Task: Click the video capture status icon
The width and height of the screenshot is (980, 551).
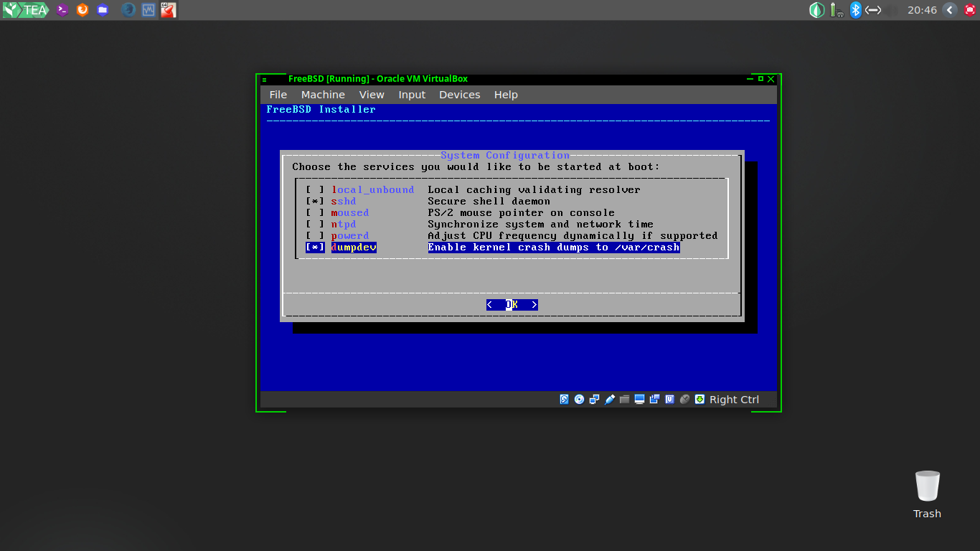Action: click(x=654, y=400)
